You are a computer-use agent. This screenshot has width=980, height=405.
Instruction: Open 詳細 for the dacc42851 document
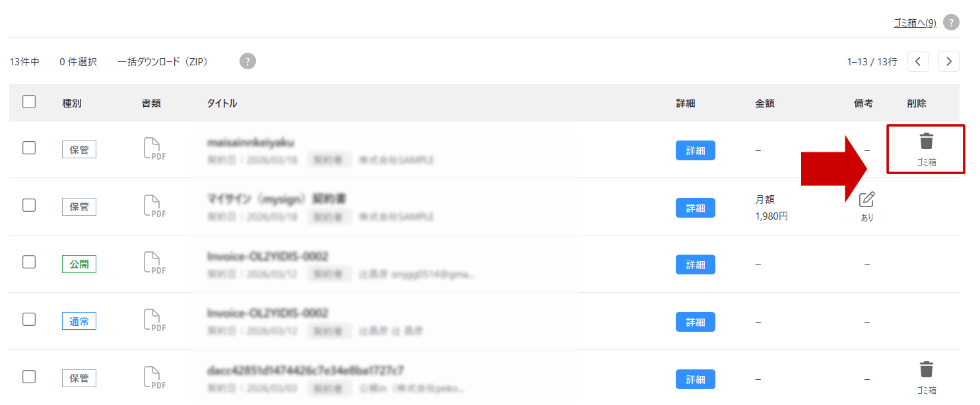click(695, 379)
